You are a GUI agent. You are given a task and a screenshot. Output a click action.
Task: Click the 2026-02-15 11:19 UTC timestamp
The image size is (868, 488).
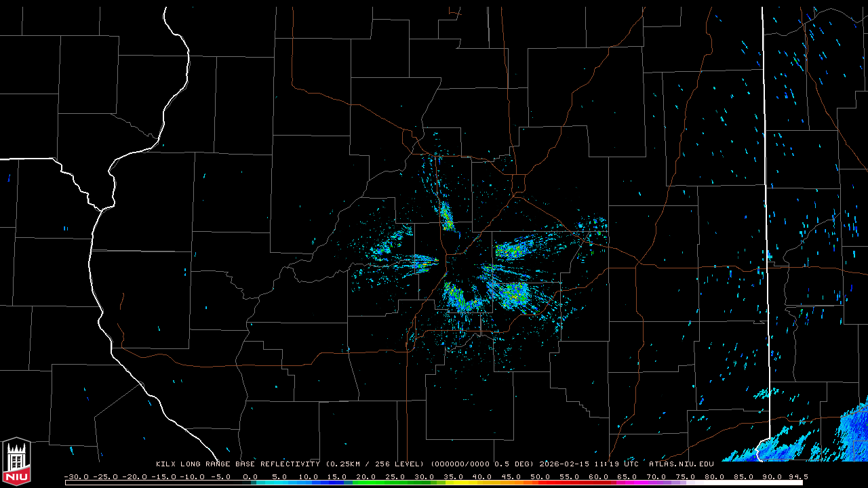589,464
